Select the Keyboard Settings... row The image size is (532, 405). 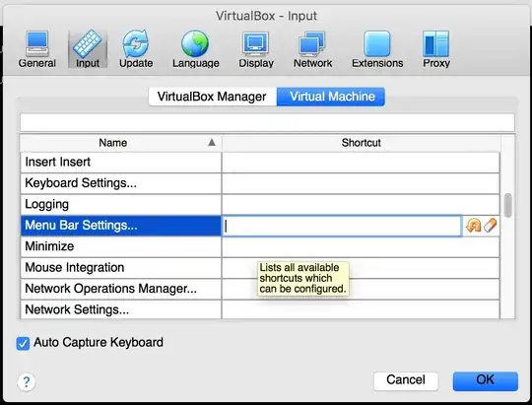pos(121,183)
